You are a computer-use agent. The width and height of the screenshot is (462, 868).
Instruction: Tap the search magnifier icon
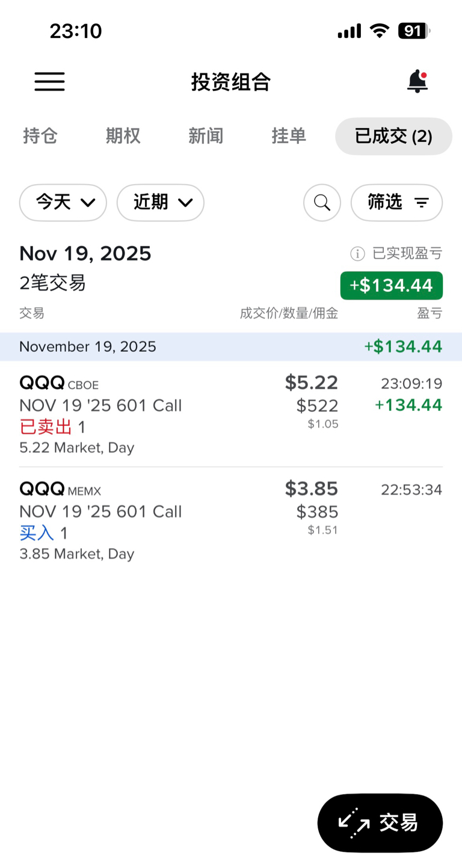(322, 203)
